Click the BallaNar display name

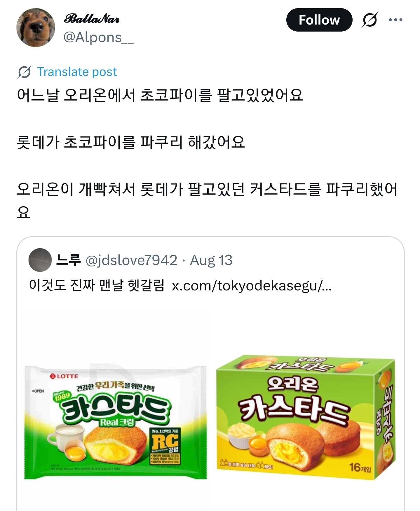point(92,19)
